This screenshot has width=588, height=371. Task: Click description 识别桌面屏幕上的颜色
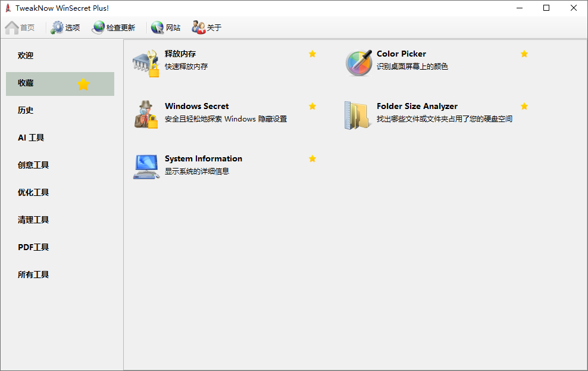pos(412,66)
